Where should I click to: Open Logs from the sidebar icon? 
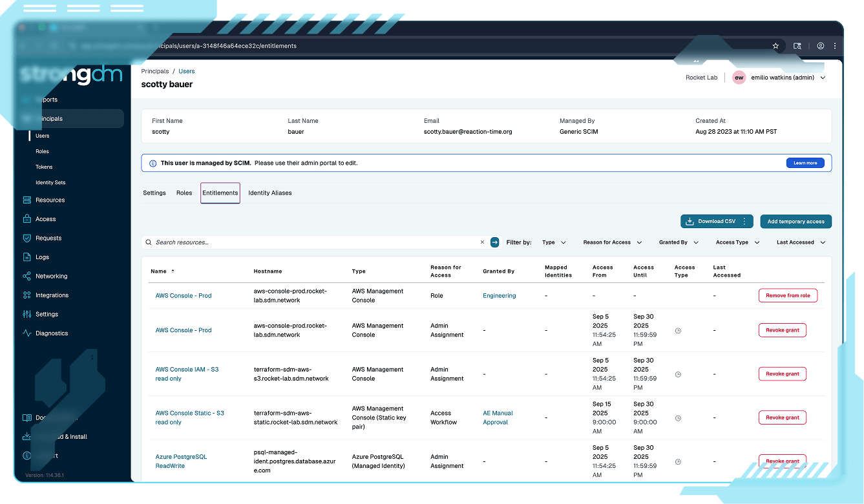coord(26,257)
